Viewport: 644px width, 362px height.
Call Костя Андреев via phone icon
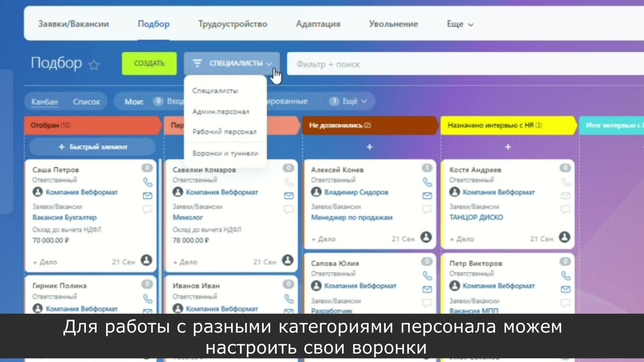(x=565, y=182)
